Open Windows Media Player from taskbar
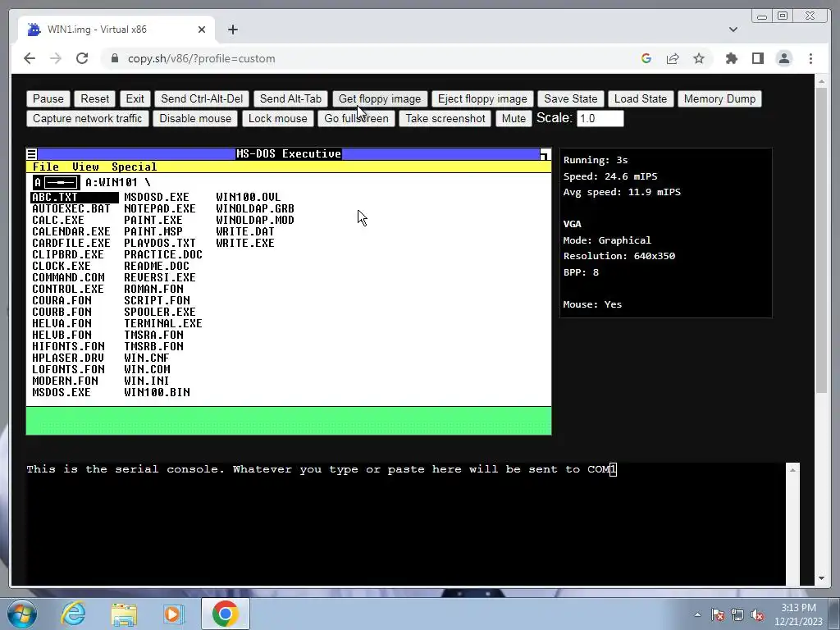Viewport: 840px width, 630px height. point(173,614)
